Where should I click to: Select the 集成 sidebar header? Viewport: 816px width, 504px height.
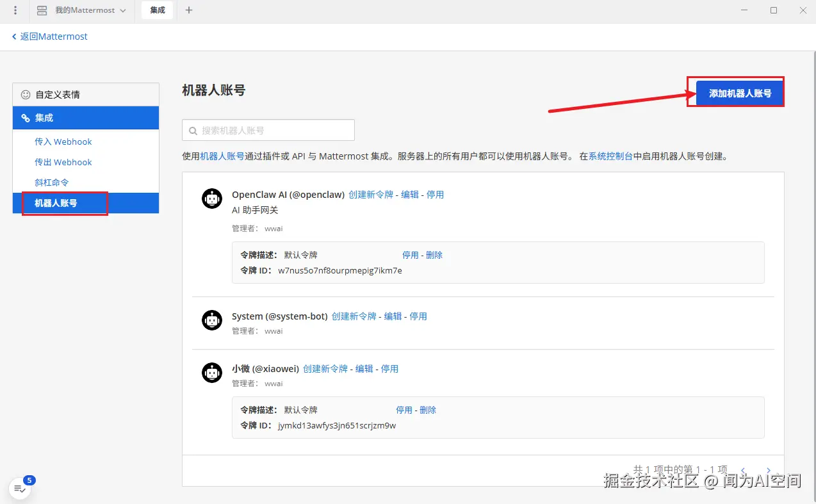[86, 118]
